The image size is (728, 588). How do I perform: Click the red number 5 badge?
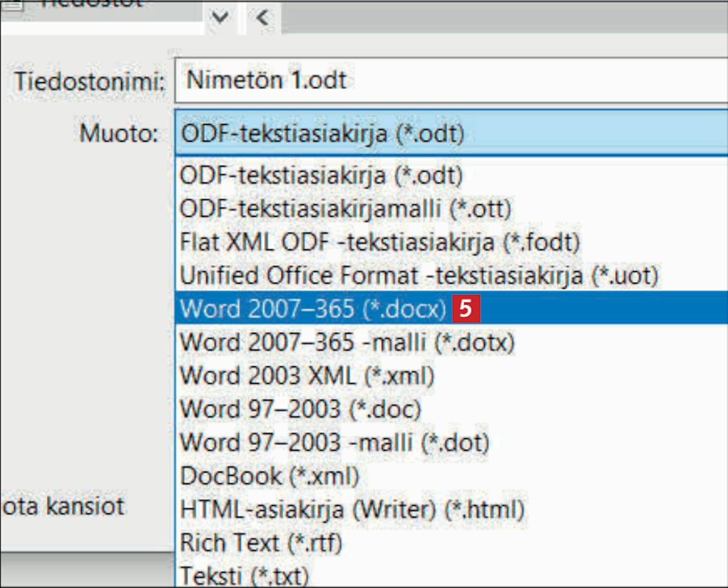tap(466, 309)
